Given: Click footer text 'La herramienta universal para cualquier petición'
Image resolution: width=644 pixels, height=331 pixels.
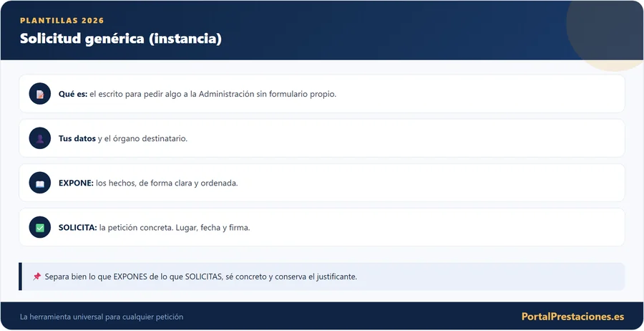Looking at the screenshot, I should [102, 317].
